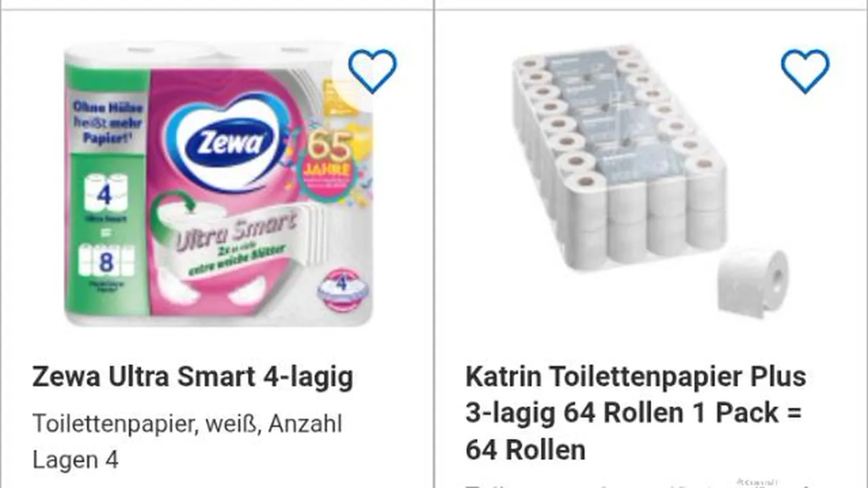The height and width of the screenshot is (488, 868).
Task: Click the cut-off Katrin description text
Action: (x=635, y=483)
